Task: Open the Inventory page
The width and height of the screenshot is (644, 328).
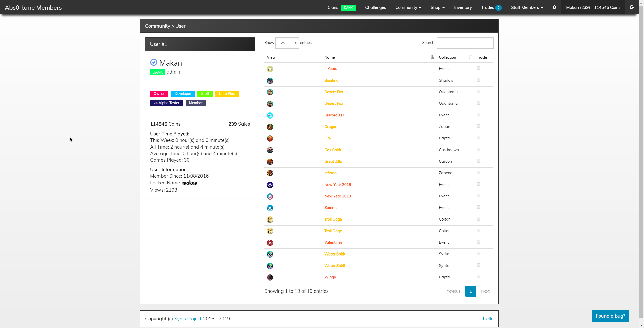Action: (x=463, y=7)
